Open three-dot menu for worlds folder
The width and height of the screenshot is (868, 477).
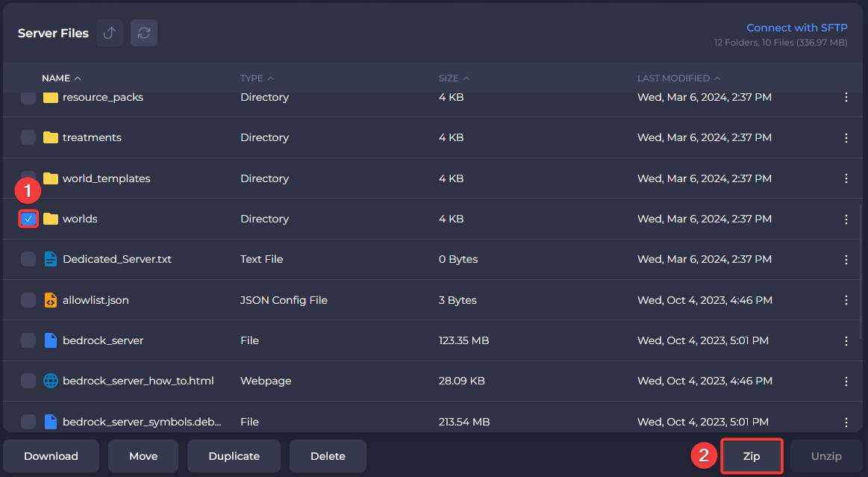(846, 219)
